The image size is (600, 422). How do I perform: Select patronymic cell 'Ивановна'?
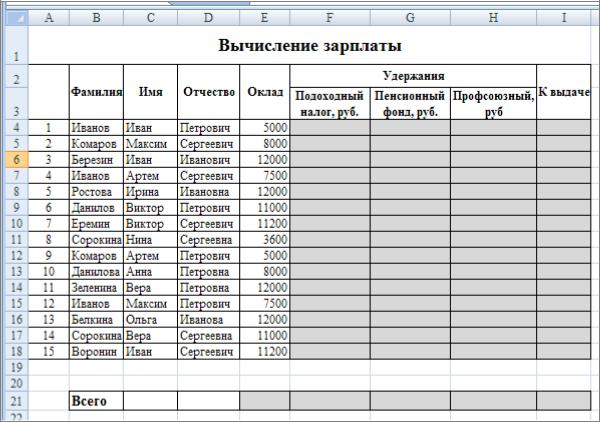[209, 192]
